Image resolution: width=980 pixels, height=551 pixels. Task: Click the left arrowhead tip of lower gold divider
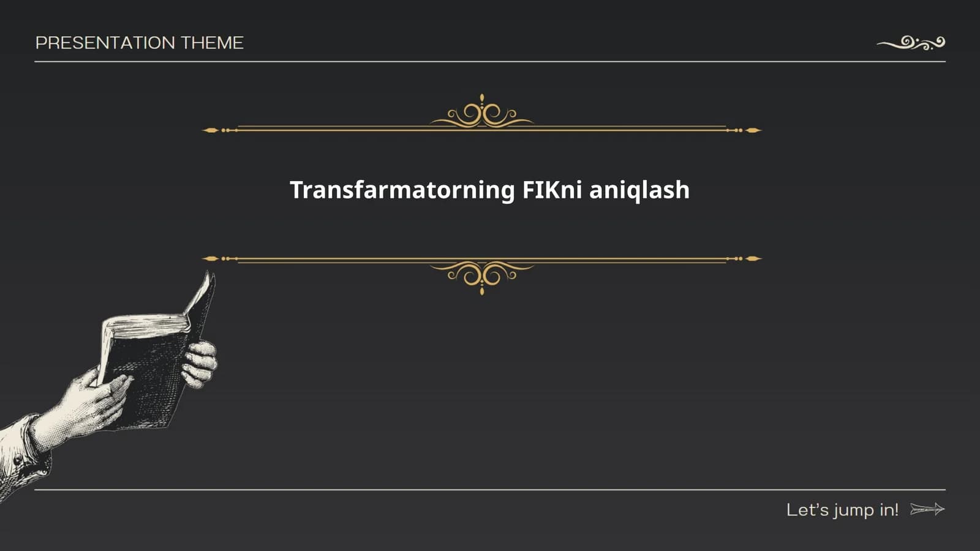pos(210,259)
